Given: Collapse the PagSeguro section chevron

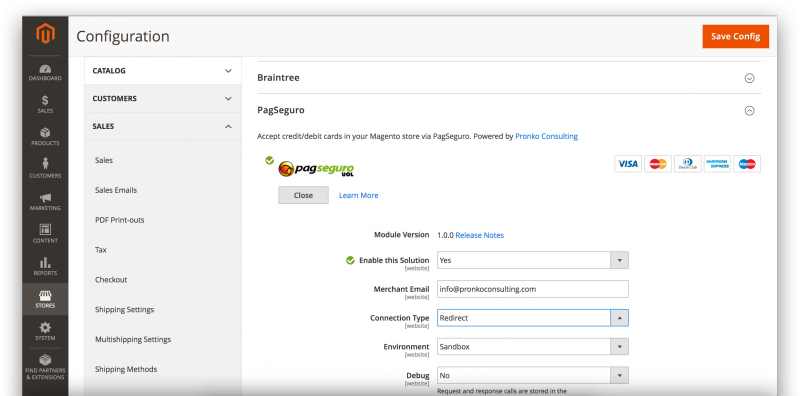Looking at the screenshot, I should point(749,110).
